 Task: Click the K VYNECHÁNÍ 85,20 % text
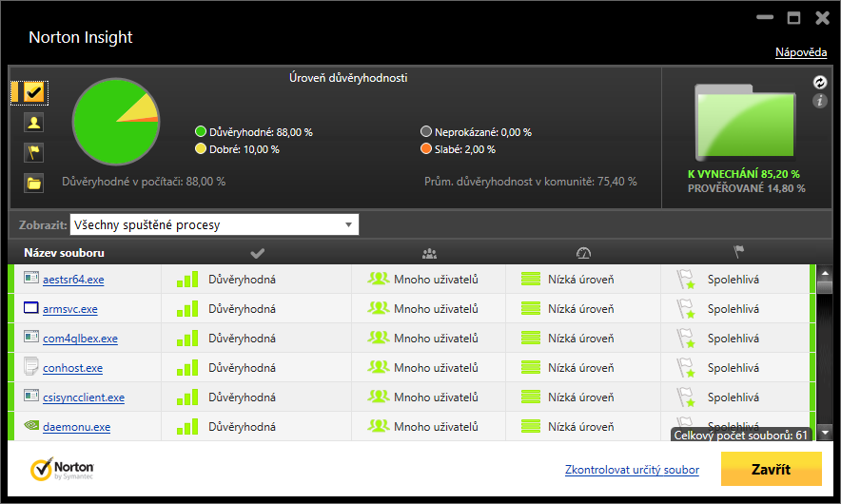(x=744, y=174)
